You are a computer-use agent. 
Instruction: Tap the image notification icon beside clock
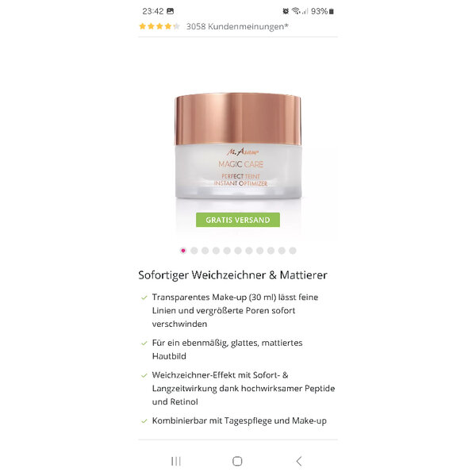pyautogui.click(x=171, y=11)
